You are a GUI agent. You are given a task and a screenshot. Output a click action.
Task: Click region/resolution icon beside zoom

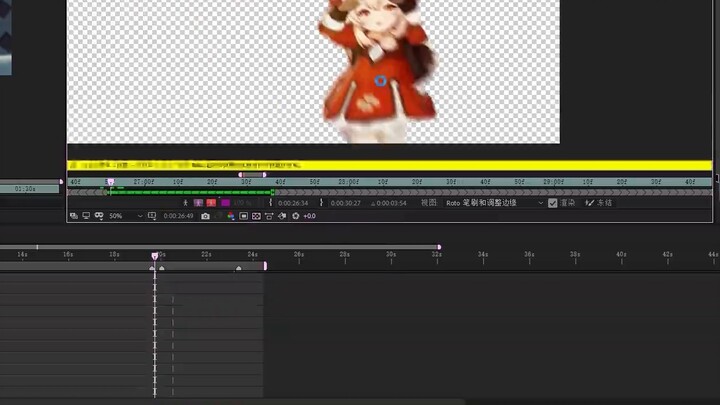[x=152, y=216]
